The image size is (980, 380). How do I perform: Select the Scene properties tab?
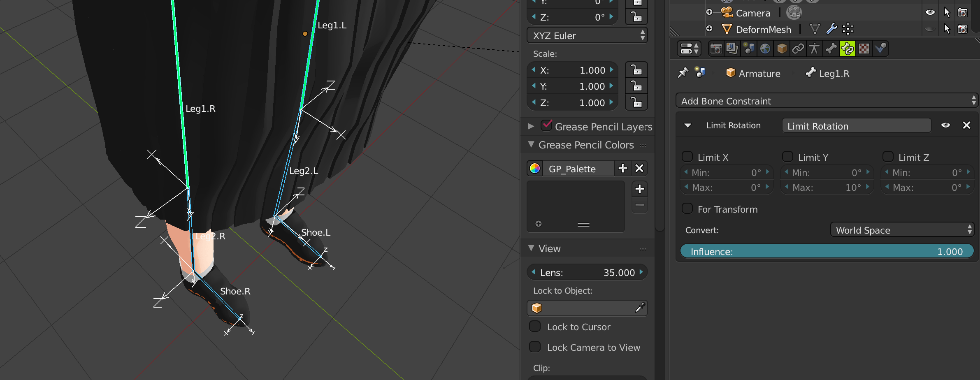(x=749, y=48)
